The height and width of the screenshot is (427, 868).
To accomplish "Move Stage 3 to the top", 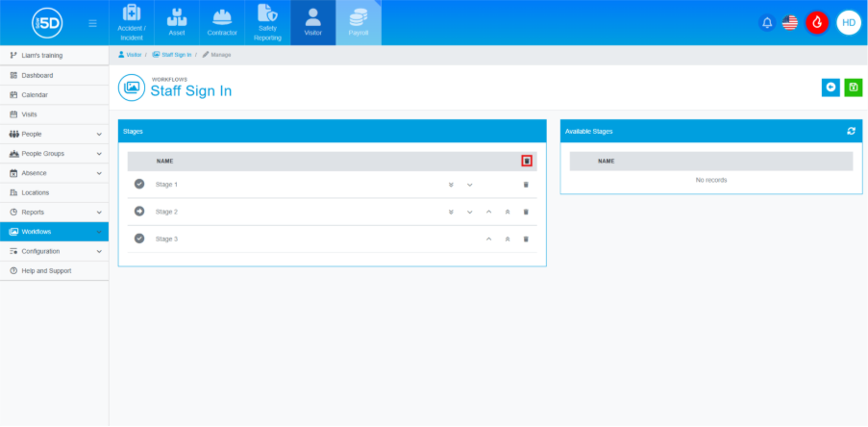I will click(507, 239).
